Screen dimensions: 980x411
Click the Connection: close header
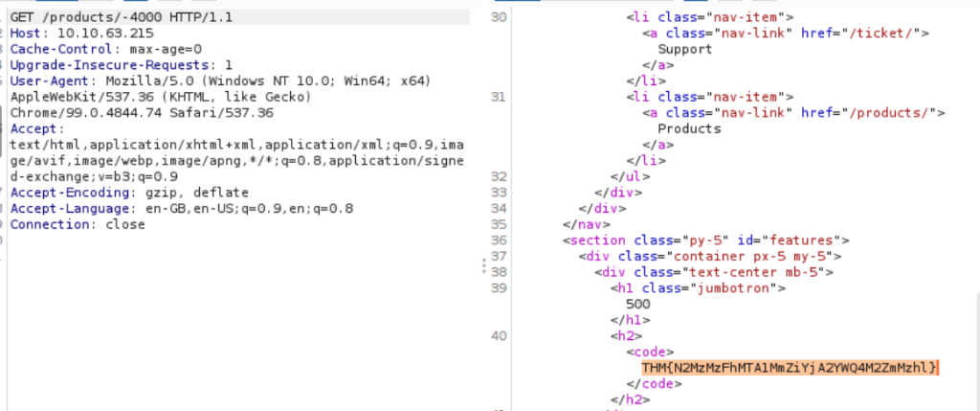[78, 224]
